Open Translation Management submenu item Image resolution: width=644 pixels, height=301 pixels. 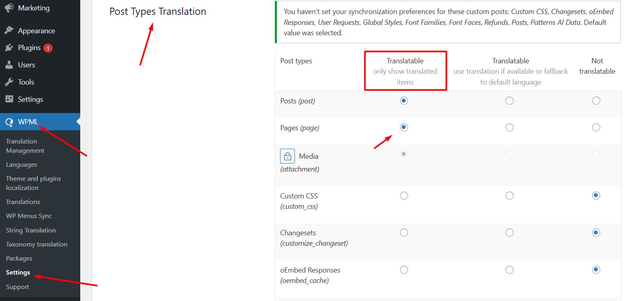[25, 146]
